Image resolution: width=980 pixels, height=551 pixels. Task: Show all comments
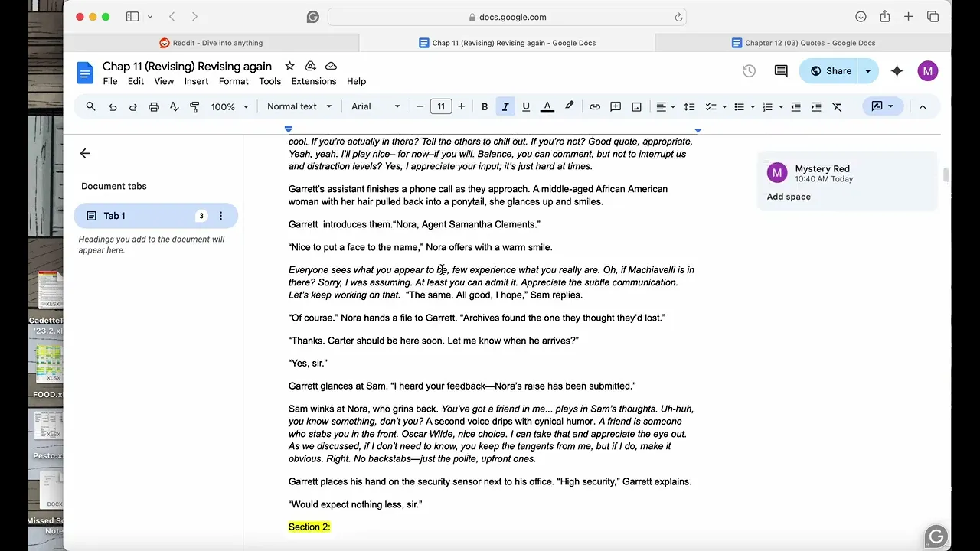tap(781, 71)
